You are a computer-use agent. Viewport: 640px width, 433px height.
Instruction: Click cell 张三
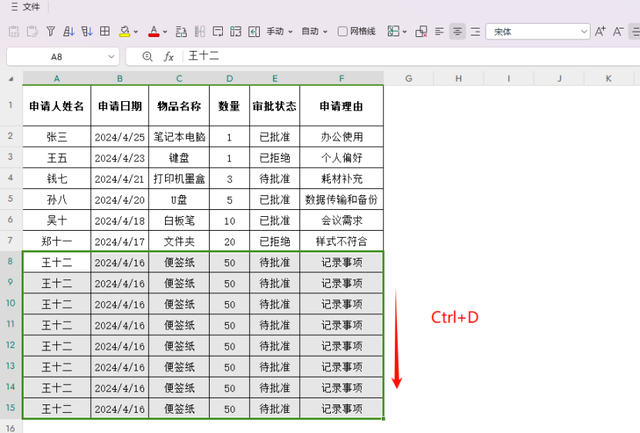57,137
